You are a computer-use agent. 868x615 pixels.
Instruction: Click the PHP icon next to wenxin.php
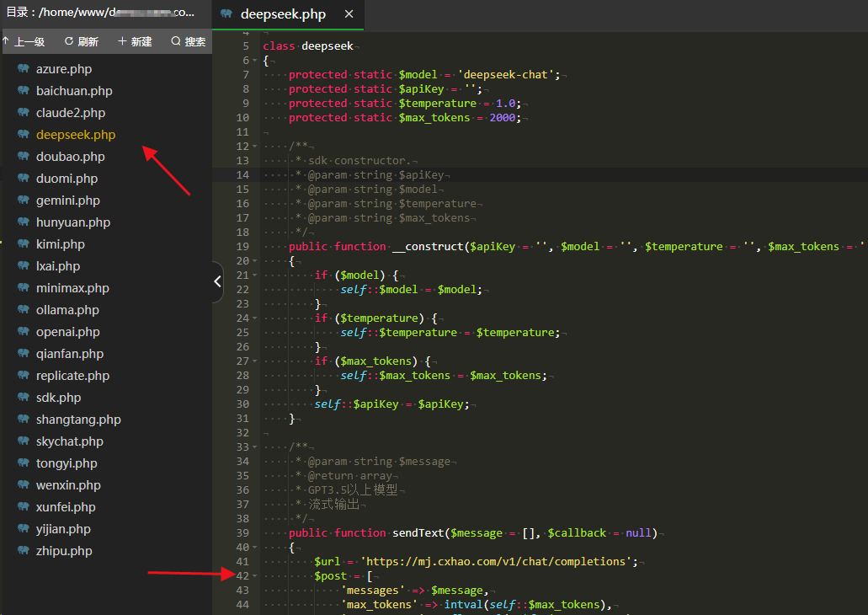click(x=24, y=484)
